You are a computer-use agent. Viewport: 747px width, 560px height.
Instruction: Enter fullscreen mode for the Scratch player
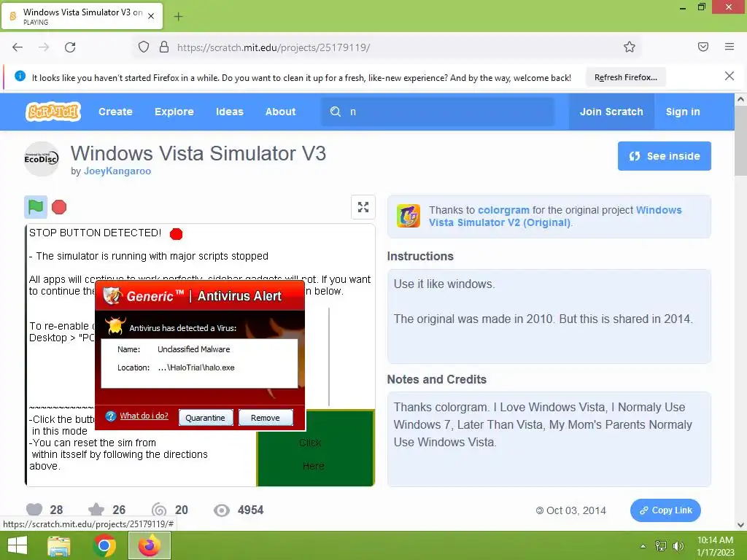(363, 207)
